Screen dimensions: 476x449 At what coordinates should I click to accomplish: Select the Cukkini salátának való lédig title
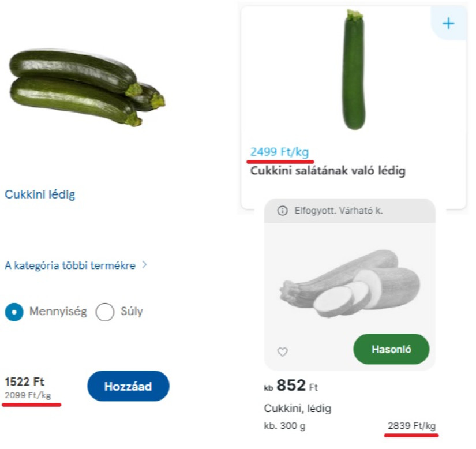point(327,170)
